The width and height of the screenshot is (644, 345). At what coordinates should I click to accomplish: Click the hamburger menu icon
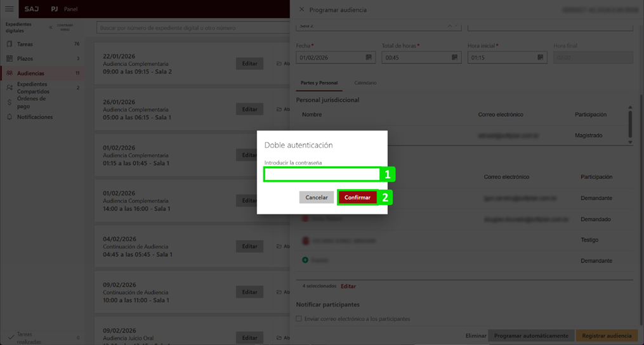point(10,9)
